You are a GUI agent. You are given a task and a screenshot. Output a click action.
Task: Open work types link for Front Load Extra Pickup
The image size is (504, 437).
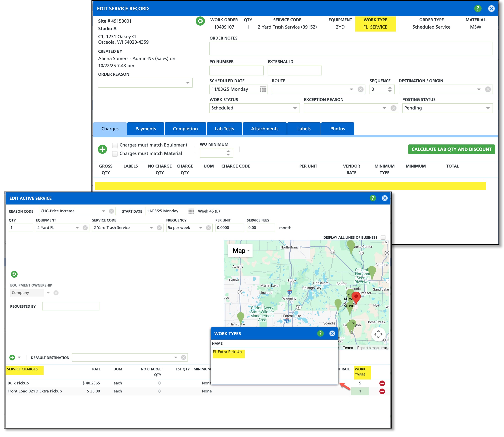pyautogui.click(x=360, y=391)
